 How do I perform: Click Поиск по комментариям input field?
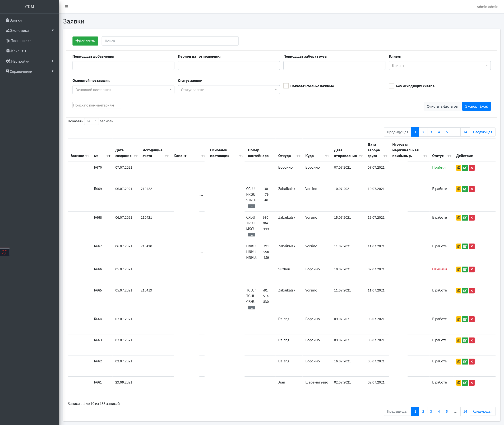click(x=97, y=105)
